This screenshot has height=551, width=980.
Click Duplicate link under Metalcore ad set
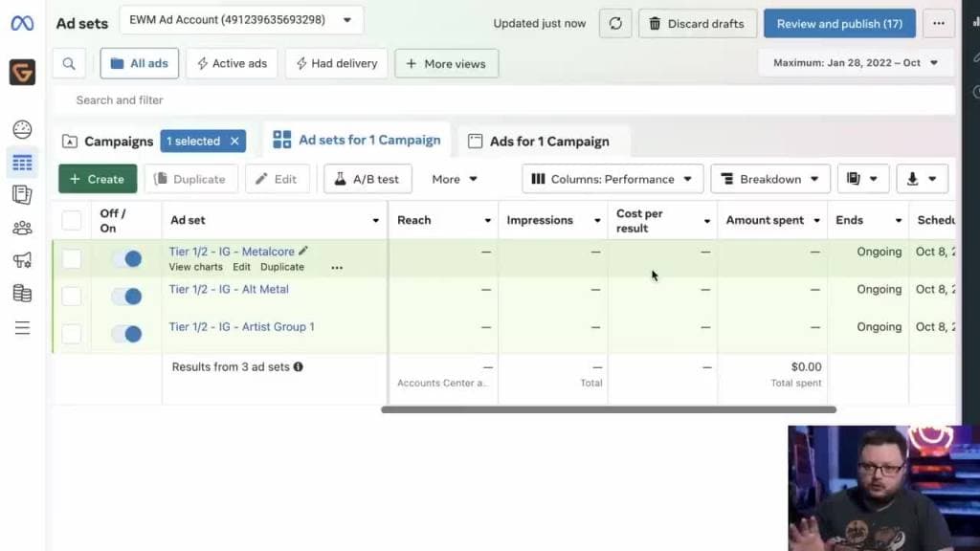[282, 267]
